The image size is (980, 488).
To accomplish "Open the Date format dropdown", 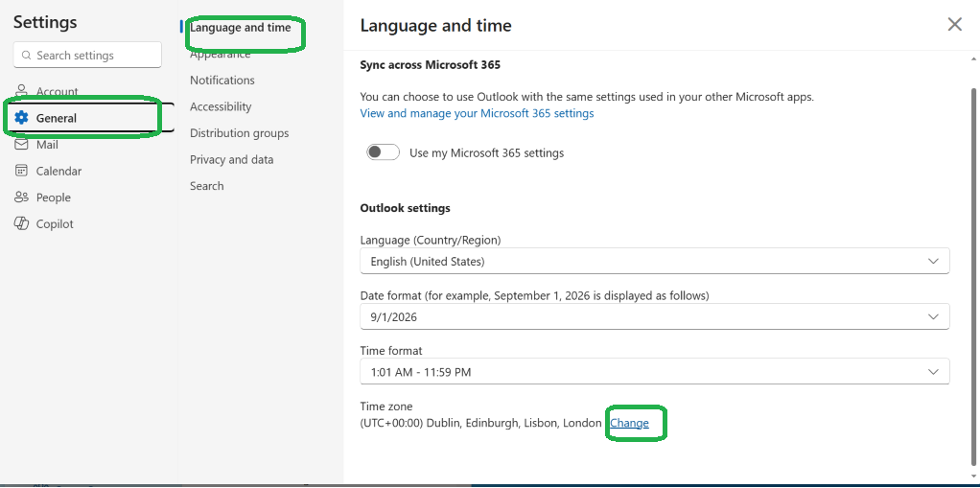I will point(654,316).
